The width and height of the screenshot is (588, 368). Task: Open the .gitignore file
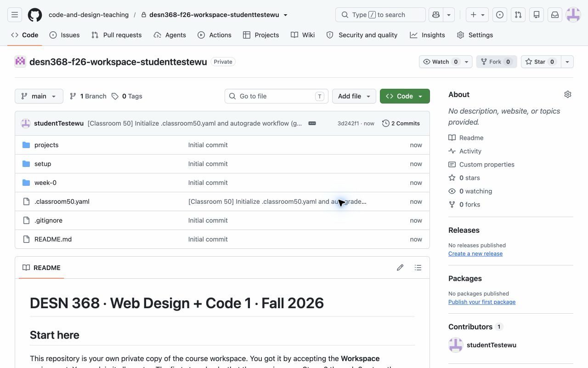pyautogui.click(x=48, y=220)
